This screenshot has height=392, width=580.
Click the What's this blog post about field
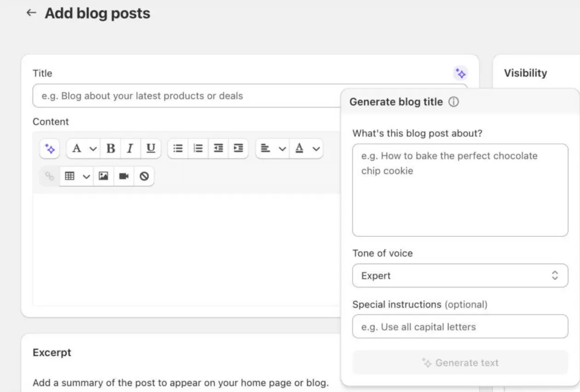pyautogui.click(x=460, y=190)
